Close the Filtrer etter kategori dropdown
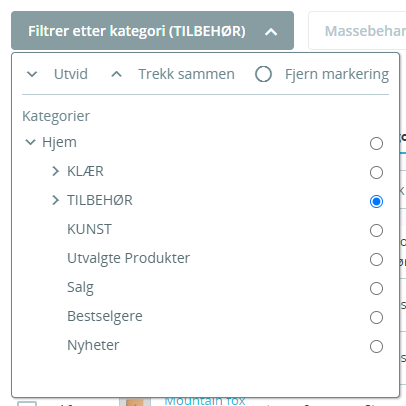This screenshot has width=406, height=406. (x=152, y=31)
